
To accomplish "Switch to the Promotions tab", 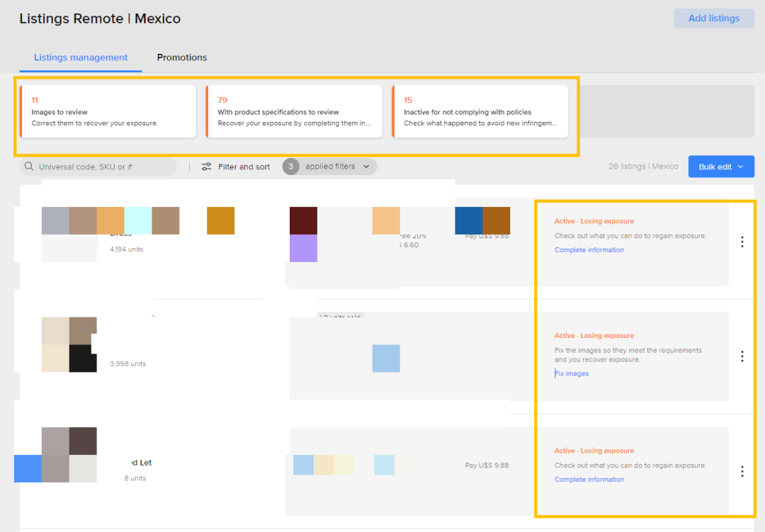I will point(182,57).
